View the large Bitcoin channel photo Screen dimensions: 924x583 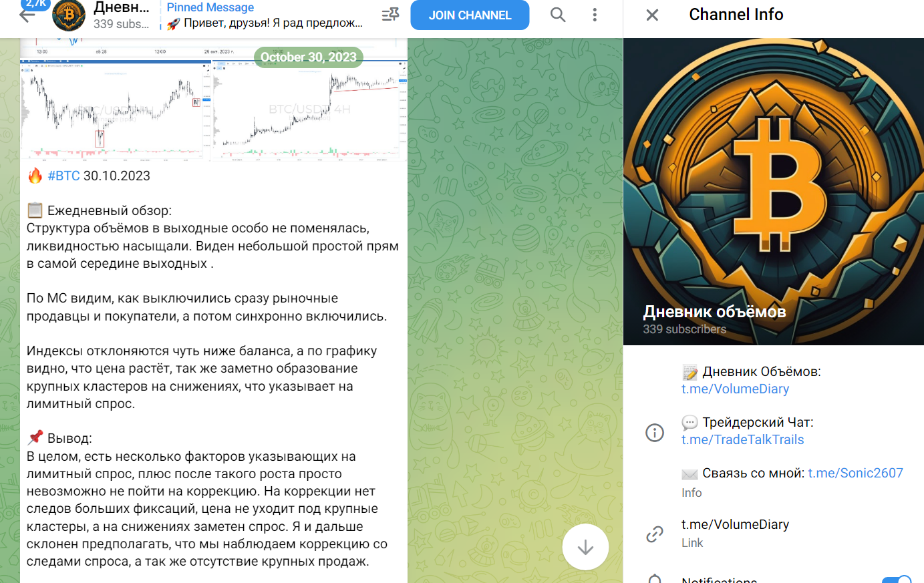coord(774,192)
